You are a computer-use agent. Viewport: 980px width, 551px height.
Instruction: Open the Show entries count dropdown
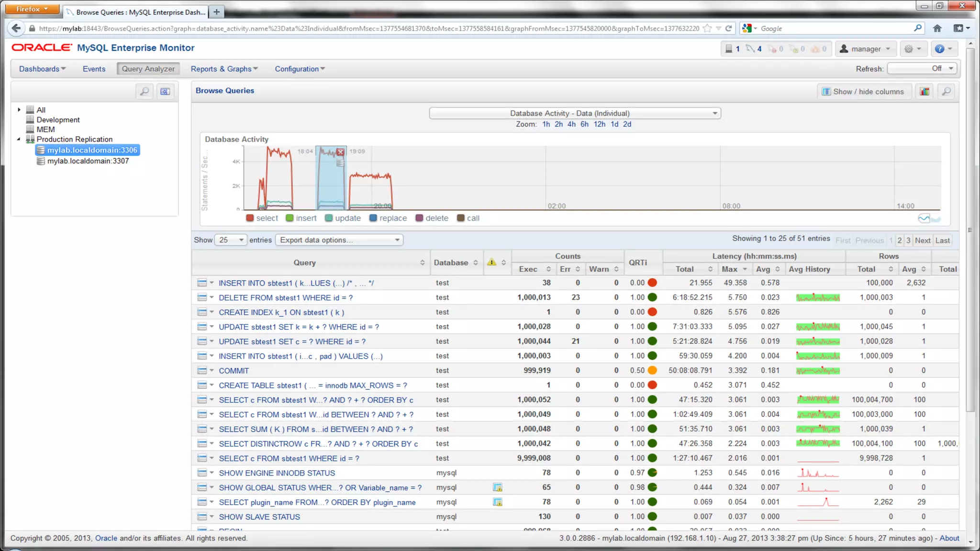[x=231, y=240]
